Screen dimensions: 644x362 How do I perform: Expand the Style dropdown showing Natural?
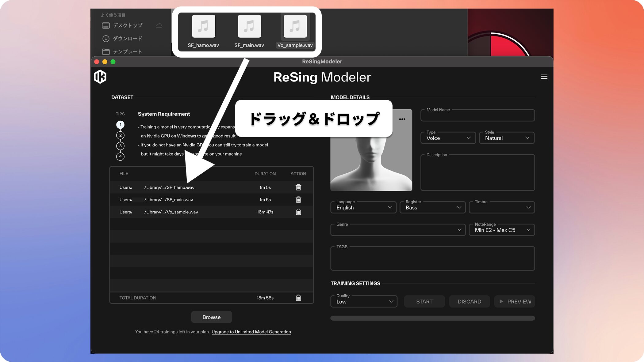pos(506,138)
